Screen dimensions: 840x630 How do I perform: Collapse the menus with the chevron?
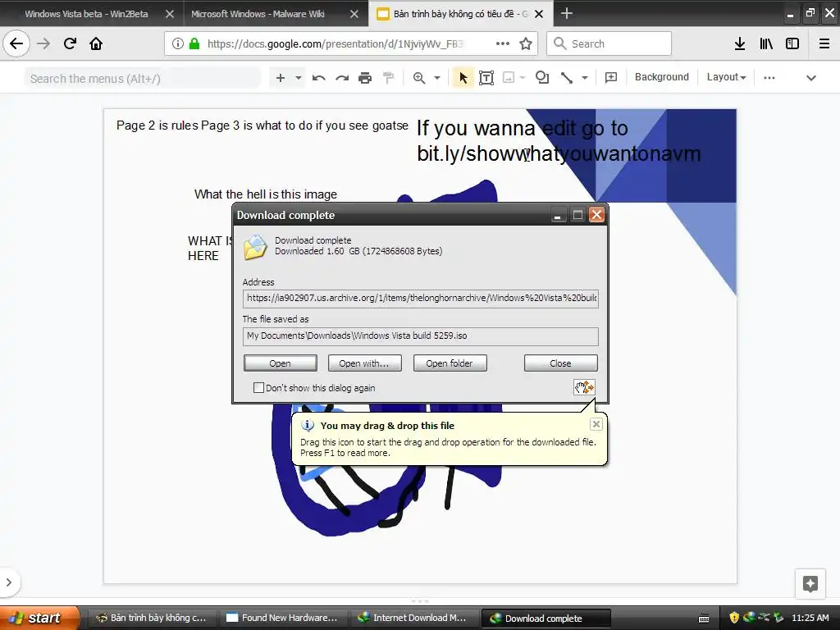click(x=811, y=78)
